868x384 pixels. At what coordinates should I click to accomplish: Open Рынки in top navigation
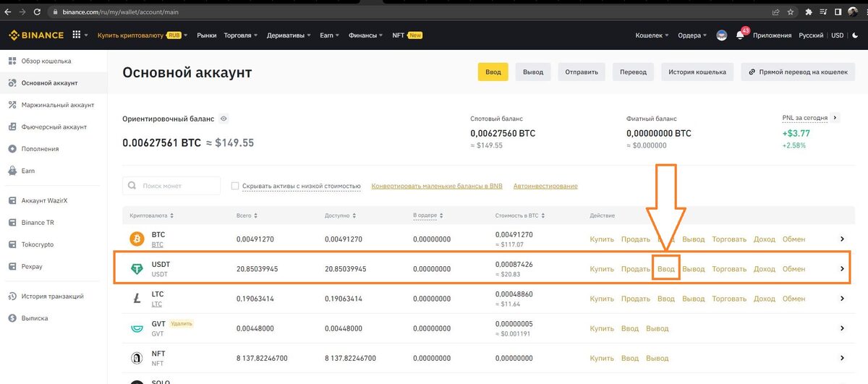coord(206,35)
